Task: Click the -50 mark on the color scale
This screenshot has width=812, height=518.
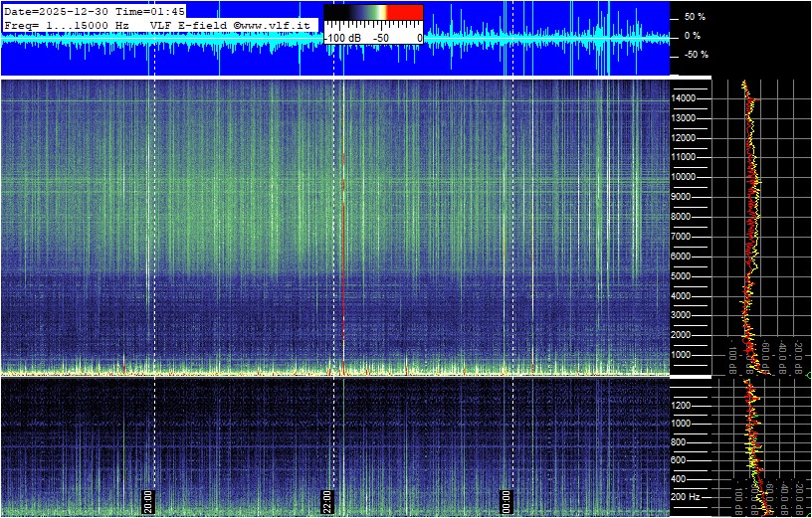Action: tap(380, 38)
